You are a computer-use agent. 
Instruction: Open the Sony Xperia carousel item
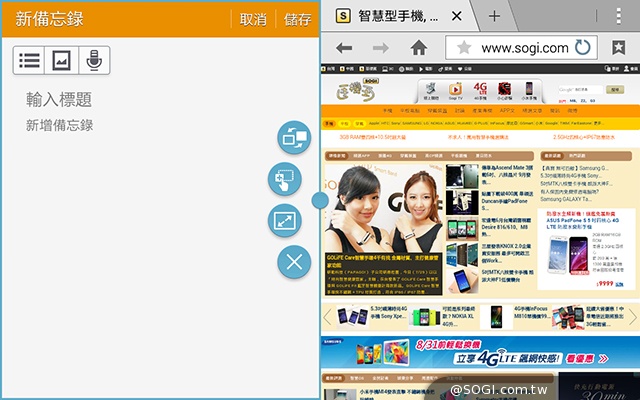(371, 316)
